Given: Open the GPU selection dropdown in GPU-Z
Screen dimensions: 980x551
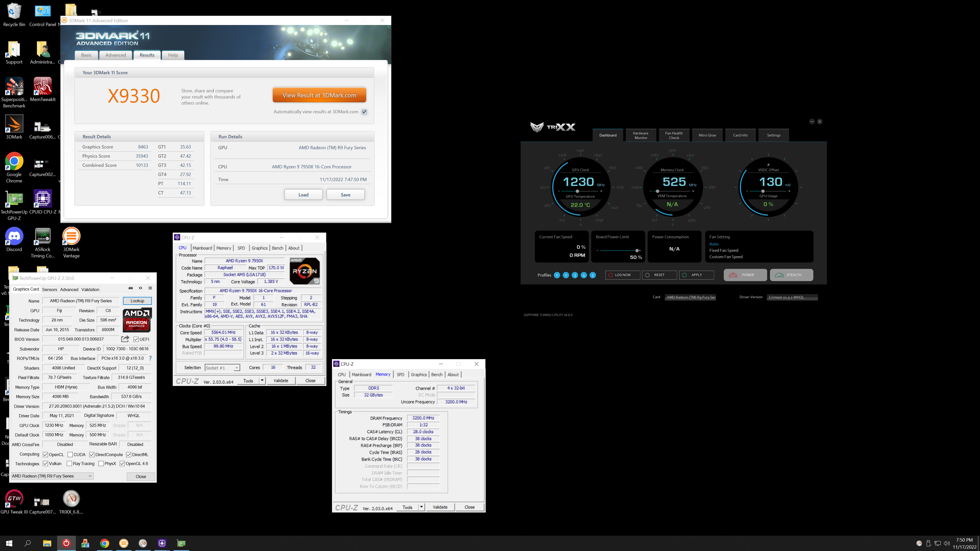Looking at the screenshot, I should point(52,476).
